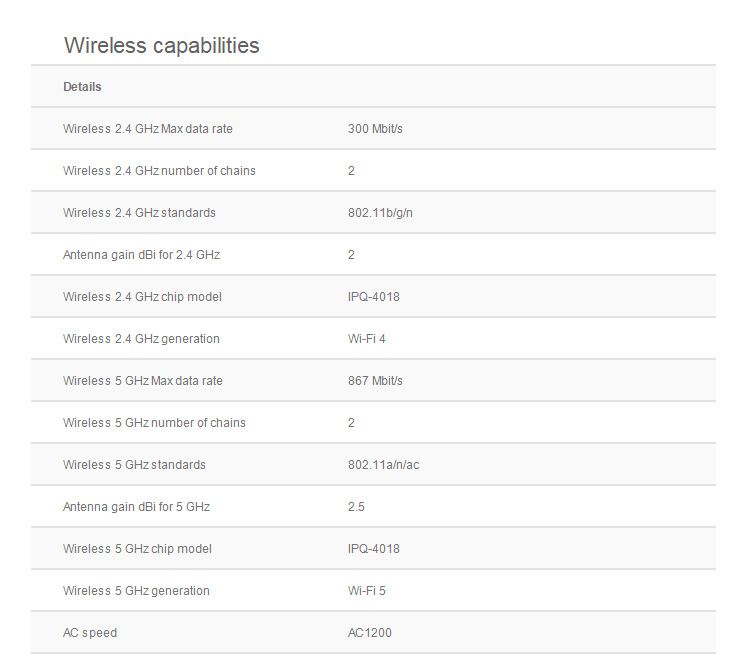This screenshot has width=750, height=658.
Task: Select the Wi-Fi 5 value
Action: click(366, 591)
